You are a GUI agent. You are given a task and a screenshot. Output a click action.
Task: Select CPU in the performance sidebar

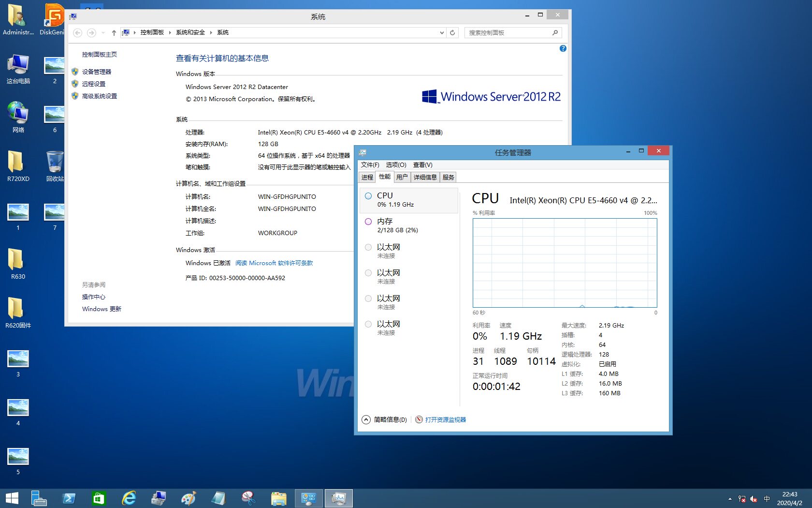pyautogui.click(x=409, y=200)
